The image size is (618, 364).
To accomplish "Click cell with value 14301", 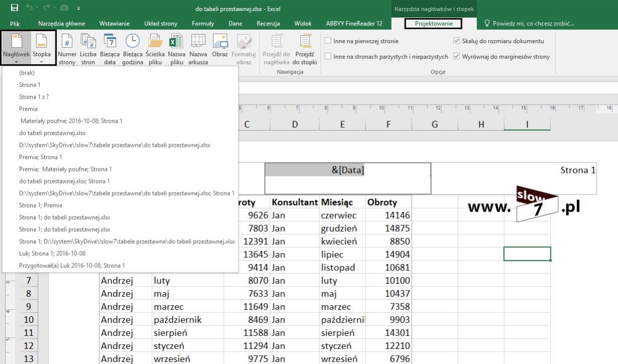I will (x=389, y=332).
